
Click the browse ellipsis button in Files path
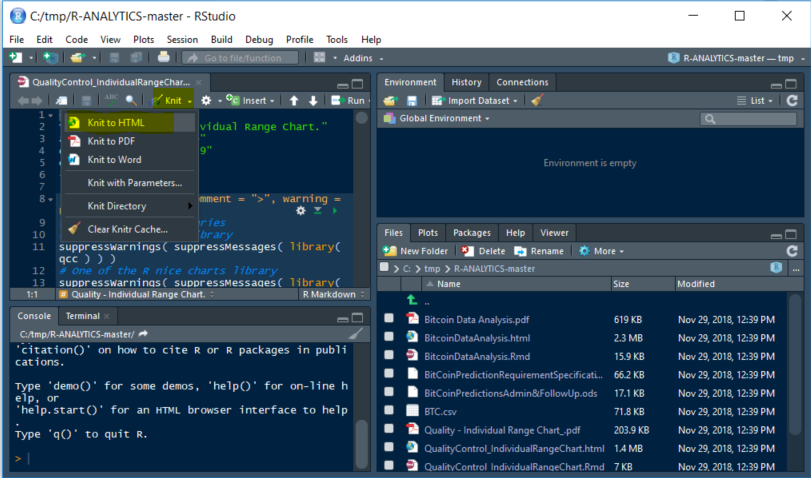[x=795, y=268]
